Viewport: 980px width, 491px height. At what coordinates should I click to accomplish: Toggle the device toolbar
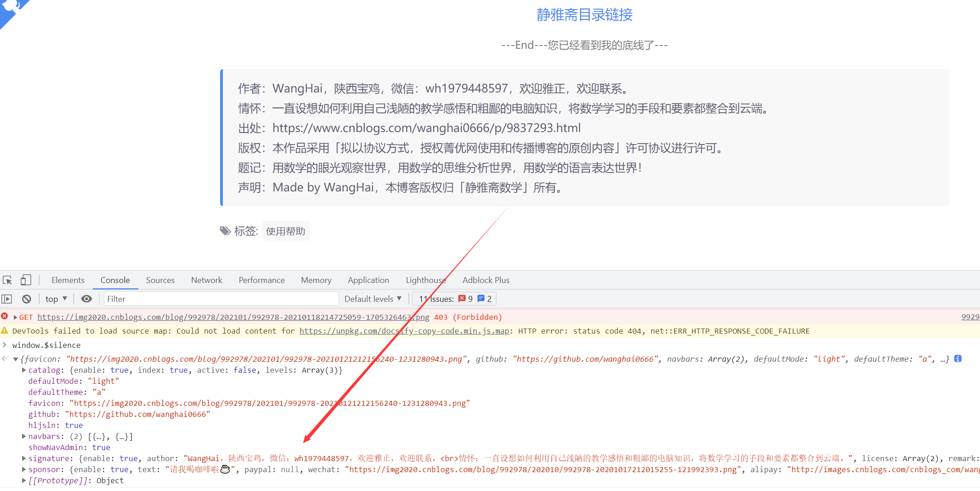pyautogui.click(x=26, y=280)
